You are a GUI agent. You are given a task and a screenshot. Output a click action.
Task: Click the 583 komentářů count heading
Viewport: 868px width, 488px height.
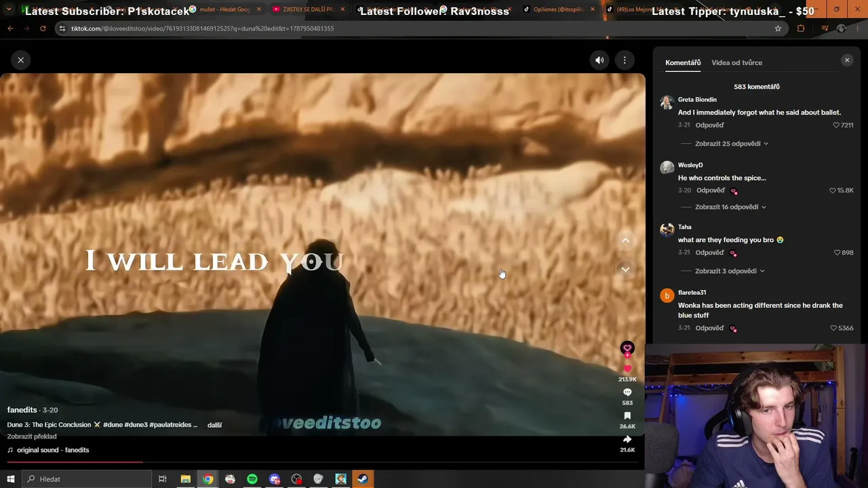tap(757, 87)
